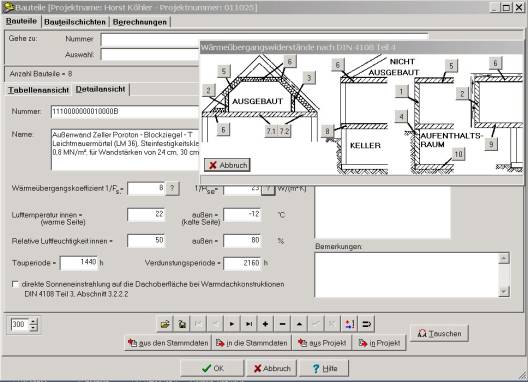This screenshot has width=528, height=382.
Task: Click the Name text area with Außenwand
Action: point(125,149)
